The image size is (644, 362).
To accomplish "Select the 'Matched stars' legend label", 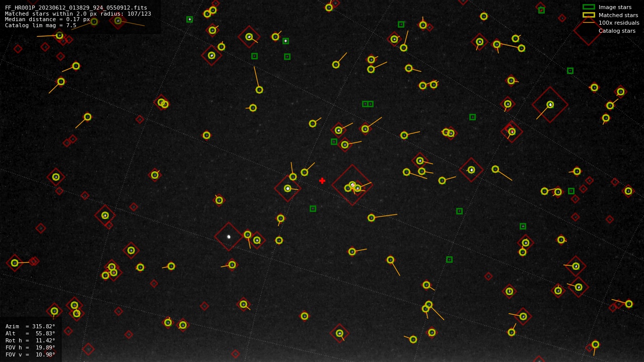I will coord(618,15).
